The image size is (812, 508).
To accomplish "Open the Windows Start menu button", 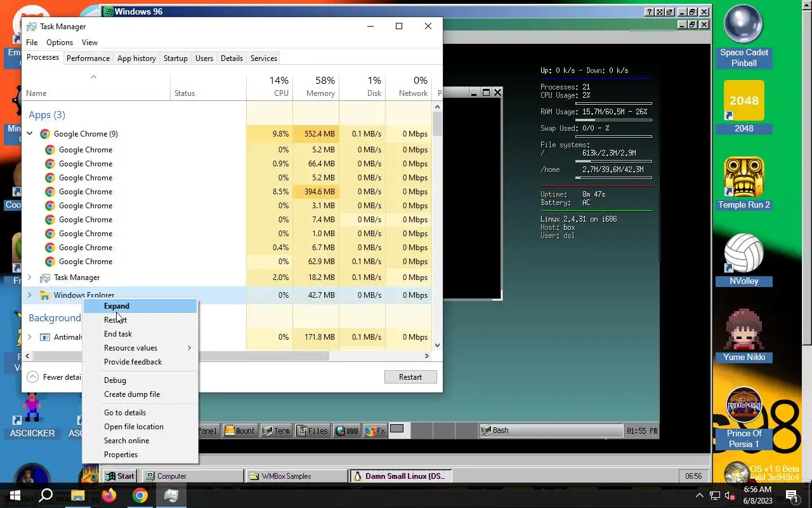I will 15,495.
